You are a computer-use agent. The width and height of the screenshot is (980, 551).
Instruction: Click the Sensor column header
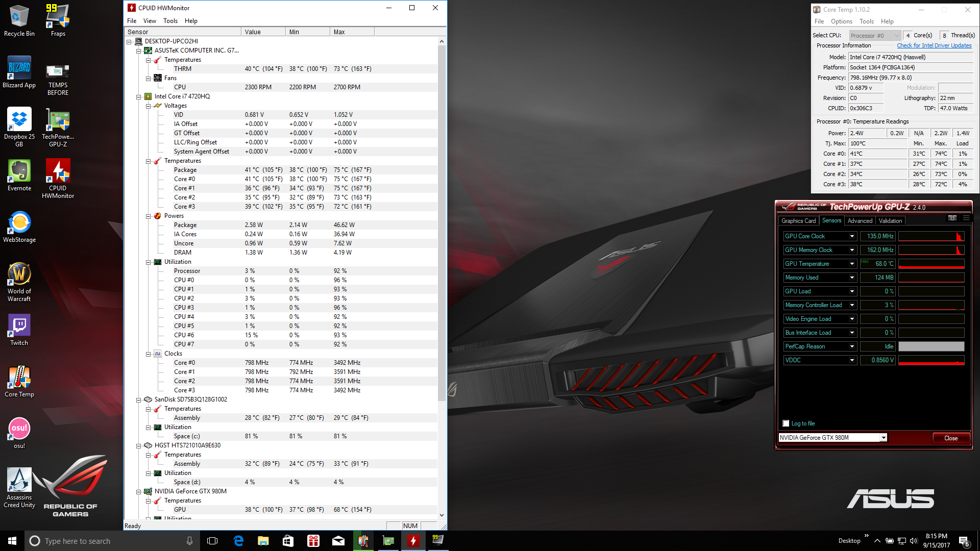(x=183, y=32)
